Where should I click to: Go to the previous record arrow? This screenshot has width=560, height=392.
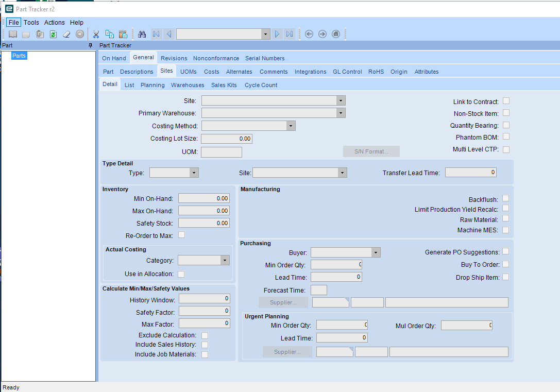click(x=169, y=35)
